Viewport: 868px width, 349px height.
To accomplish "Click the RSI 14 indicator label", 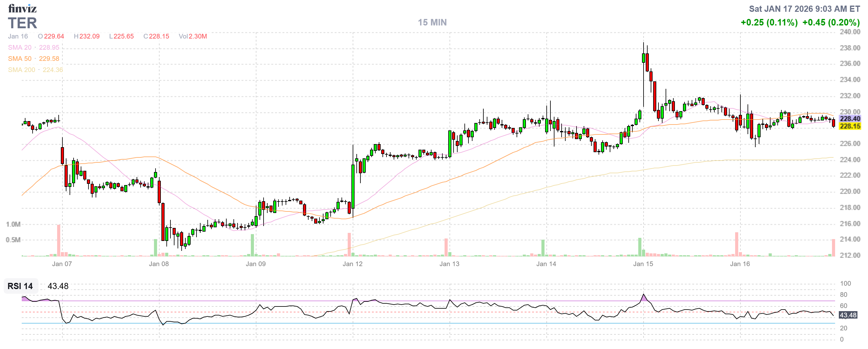I will [20, 286].
